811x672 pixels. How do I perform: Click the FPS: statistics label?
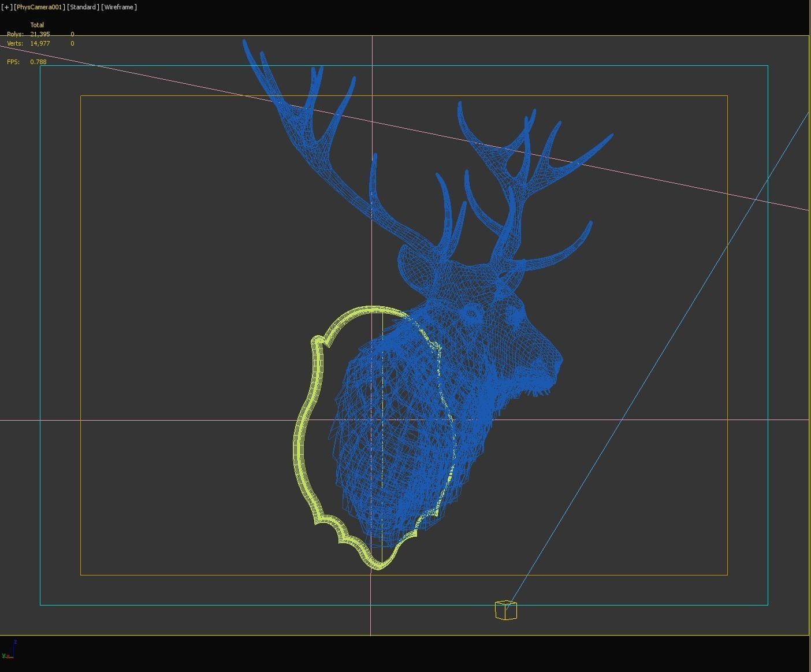[13, 62]
